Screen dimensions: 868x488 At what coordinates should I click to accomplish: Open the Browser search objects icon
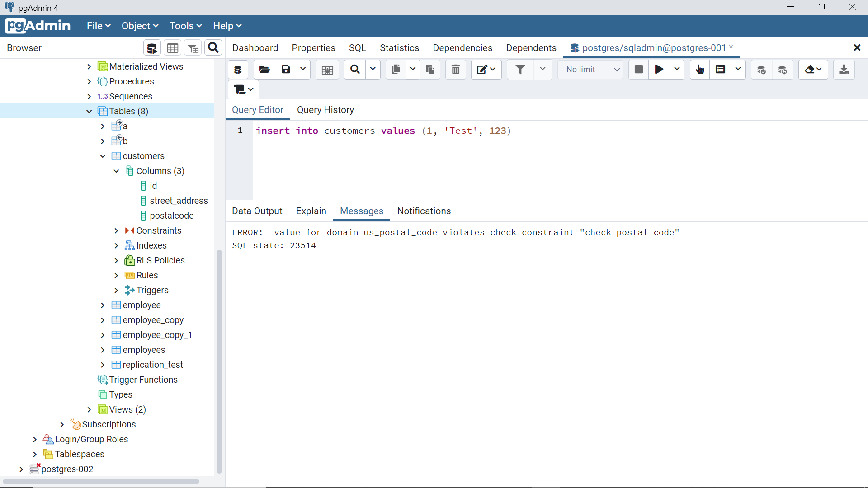click(x=213, y=48)
